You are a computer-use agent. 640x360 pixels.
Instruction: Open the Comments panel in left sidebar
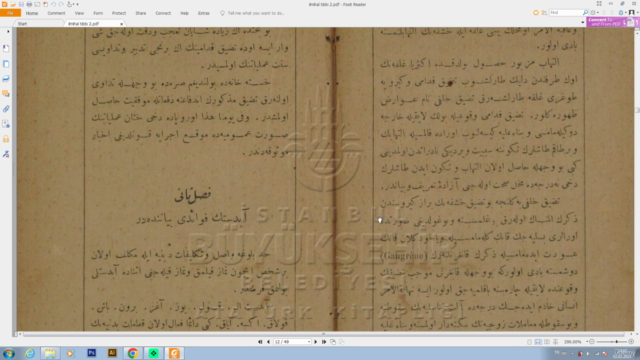click(6, 94)
